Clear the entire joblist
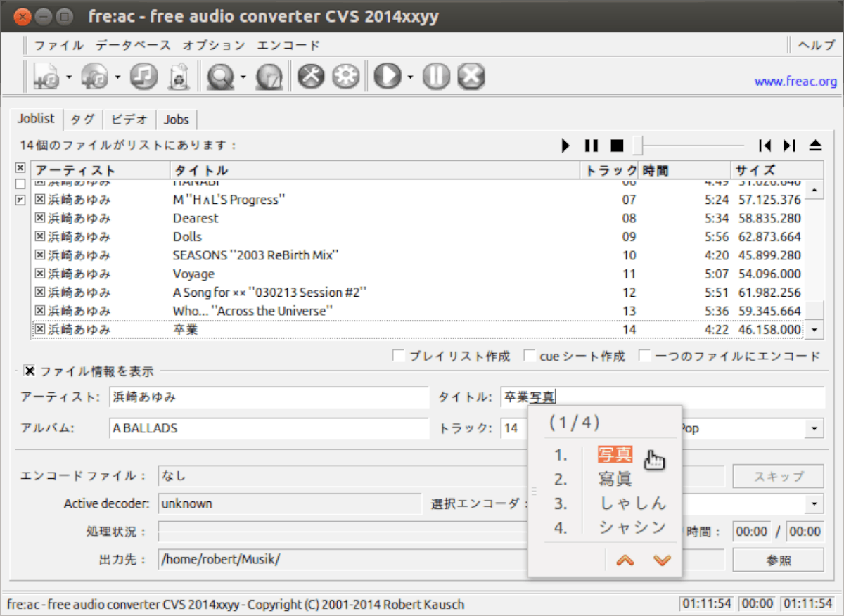The height and width of the screenshot is (616, 844). tap(179, 75)
